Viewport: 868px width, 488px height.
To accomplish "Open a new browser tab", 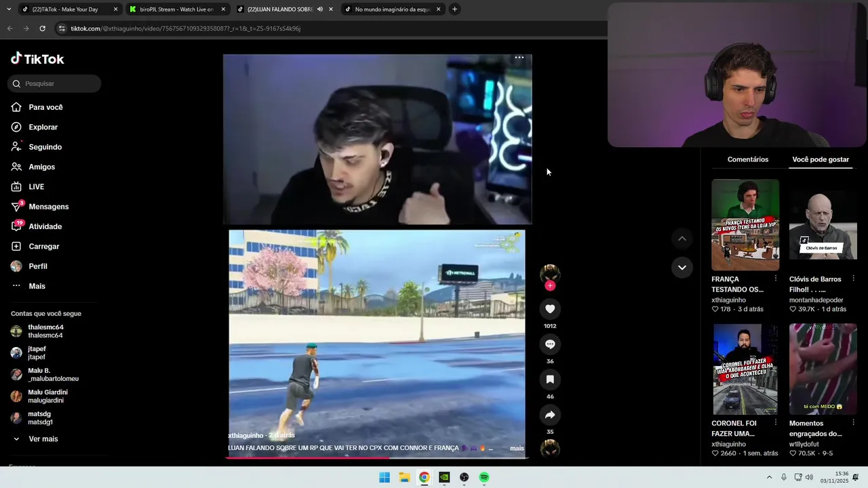I will (454, 9).
